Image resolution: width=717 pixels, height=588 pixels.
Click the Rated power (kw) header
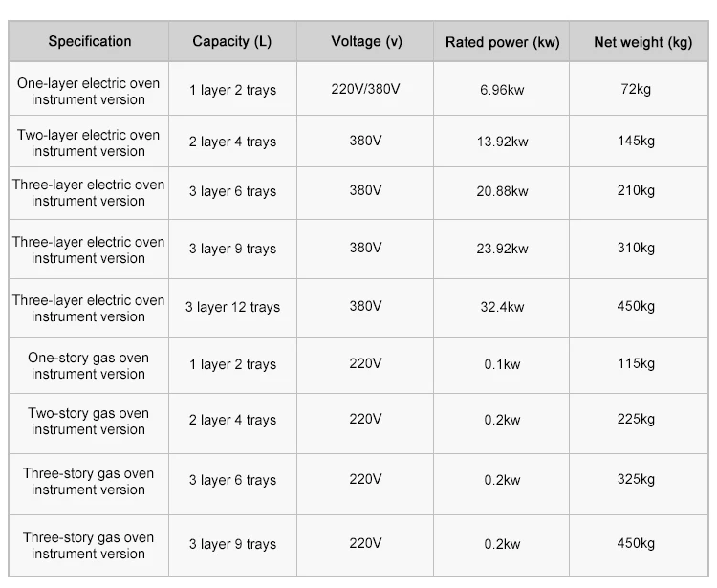[502, 41]
